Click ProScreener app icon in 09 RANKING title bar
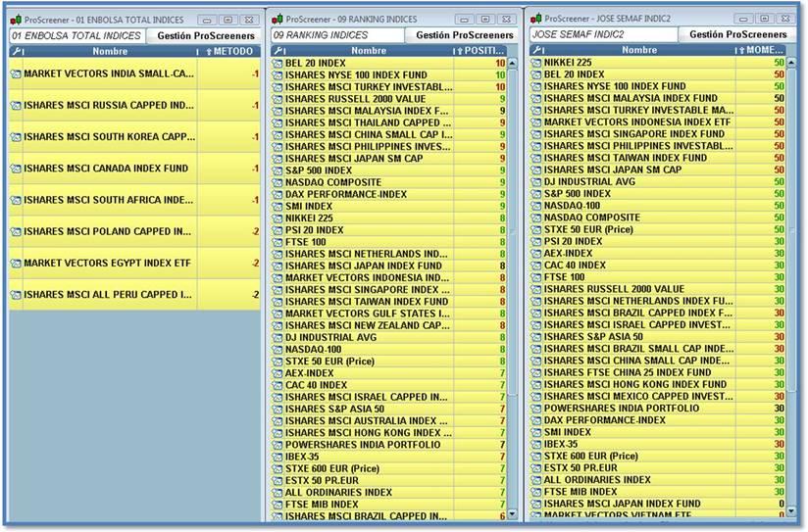The width and height of the screenshot is (808, 532). click(278, 19)
